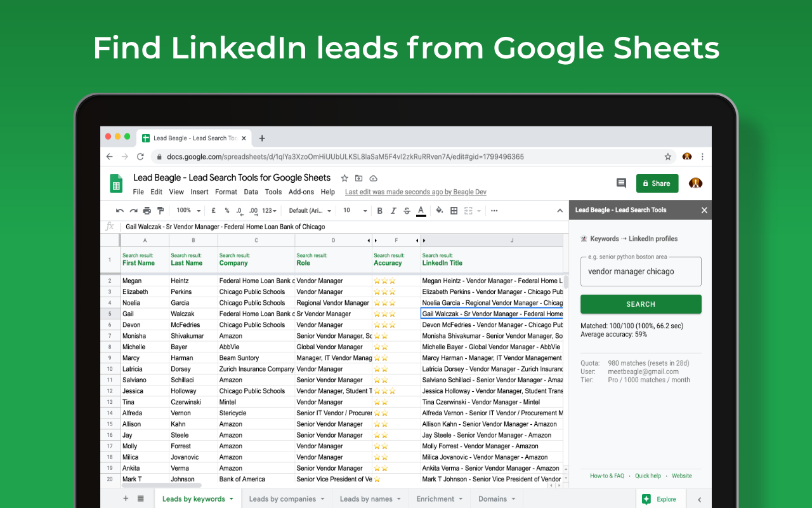The image size is (812, 508).
Task: Open comment history speech-bubble icon
Action: [x=621, y=183]
